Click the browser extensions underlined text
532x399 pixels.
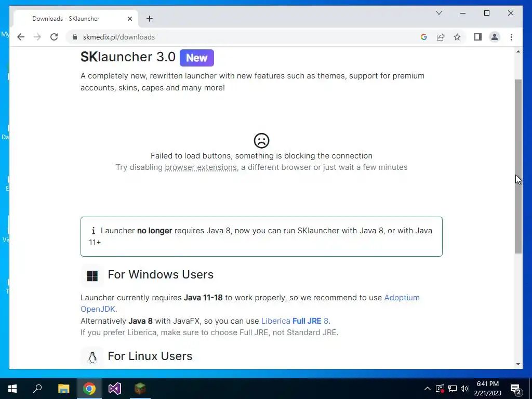click(201, 167)
